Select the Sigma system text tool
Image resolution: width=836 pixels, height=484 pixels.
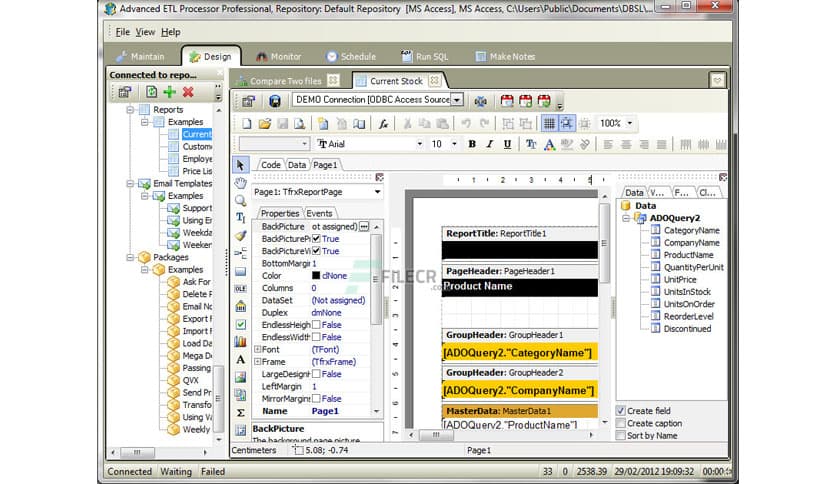tap(240, 412)
